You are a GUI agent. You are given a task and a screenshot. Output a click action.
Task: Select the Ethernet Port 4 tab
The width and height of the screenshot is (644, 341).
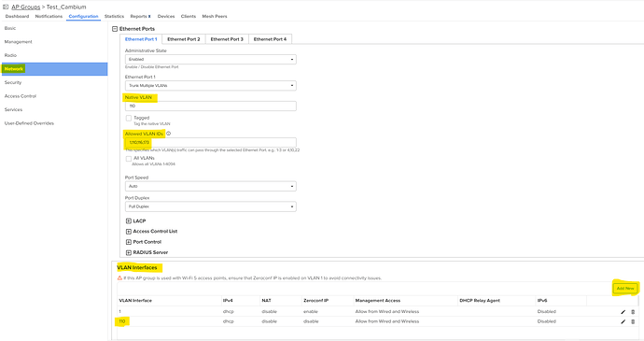pyautogui.click(x=270, y=39)
